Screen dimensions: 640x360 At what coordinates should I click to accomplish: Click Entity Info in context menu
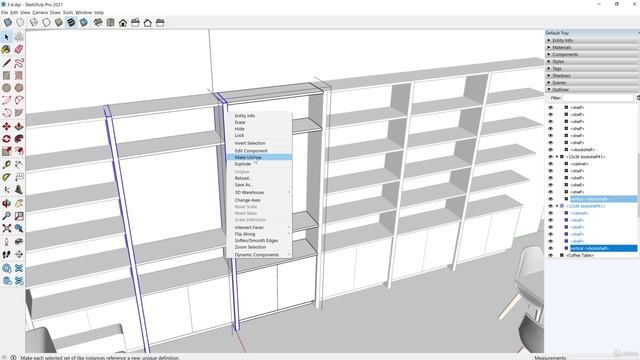click(x=259, y=116)
